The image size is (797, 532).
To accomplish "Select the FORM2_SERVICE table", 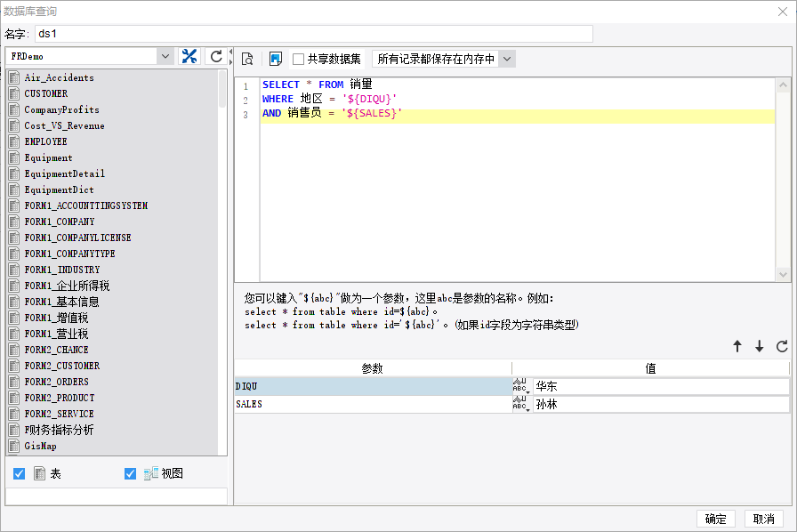I will 59,414.
